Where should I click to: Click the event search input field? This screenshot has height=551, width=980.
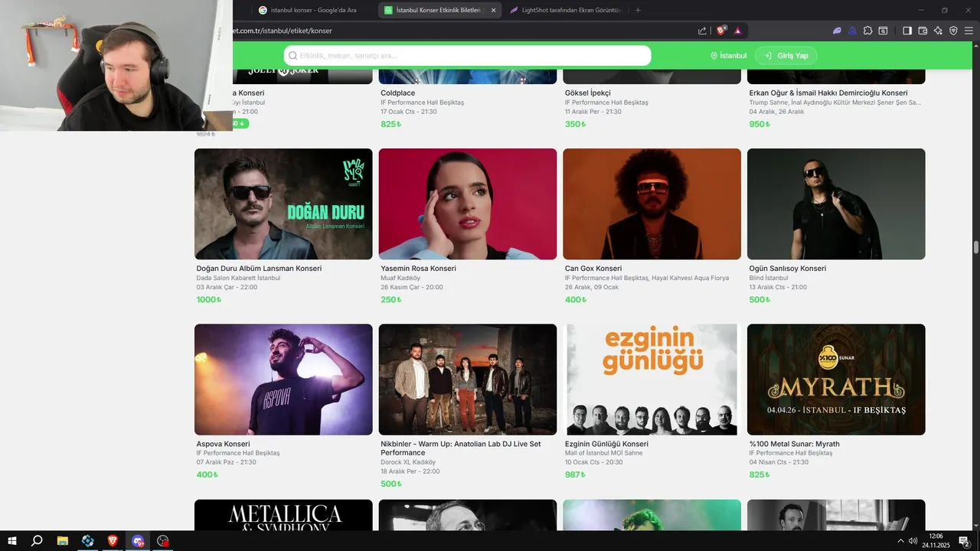click(x=467, y=56)
